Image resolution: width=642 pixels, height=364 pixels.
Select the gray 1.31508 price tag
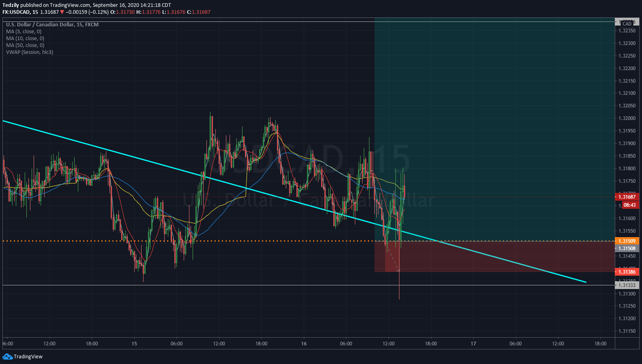(x=627, y=248)
